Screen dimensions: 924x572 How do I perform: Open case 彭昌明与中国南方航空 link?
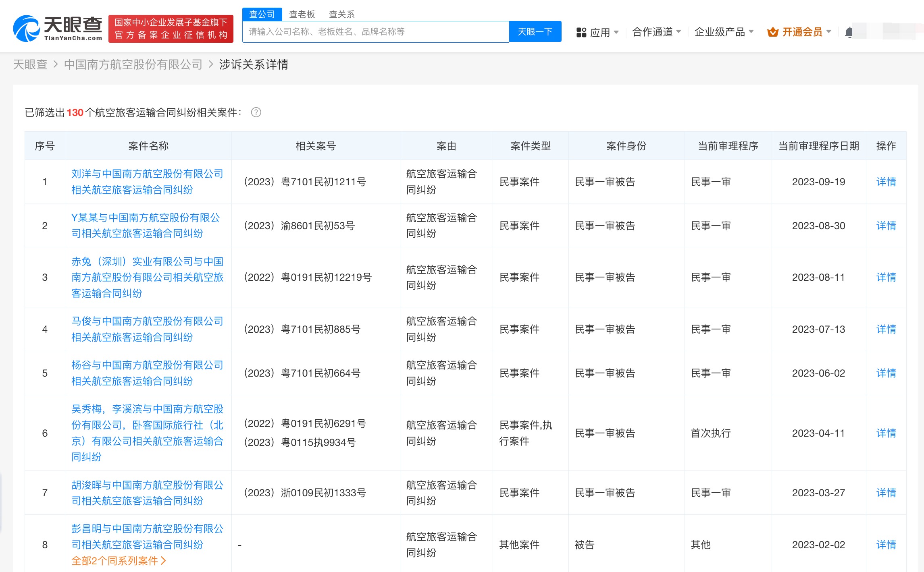[147, 537]
